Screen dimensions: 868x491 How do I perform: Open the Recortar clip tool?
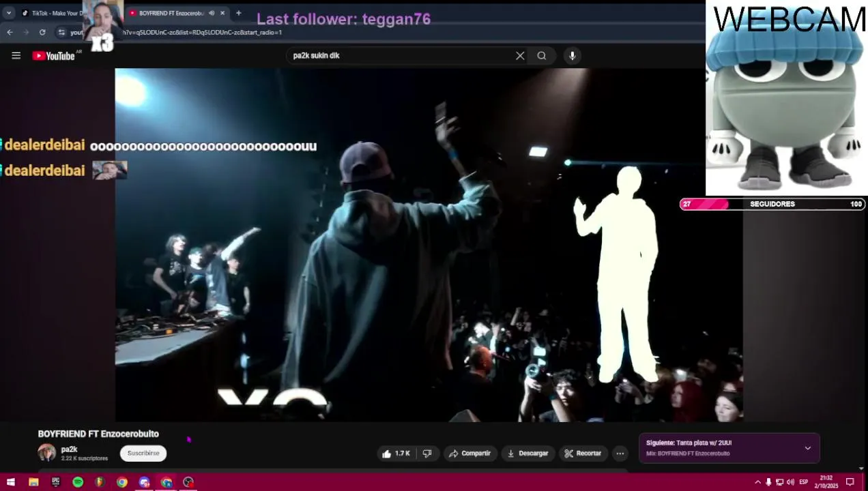click(583, 453)
